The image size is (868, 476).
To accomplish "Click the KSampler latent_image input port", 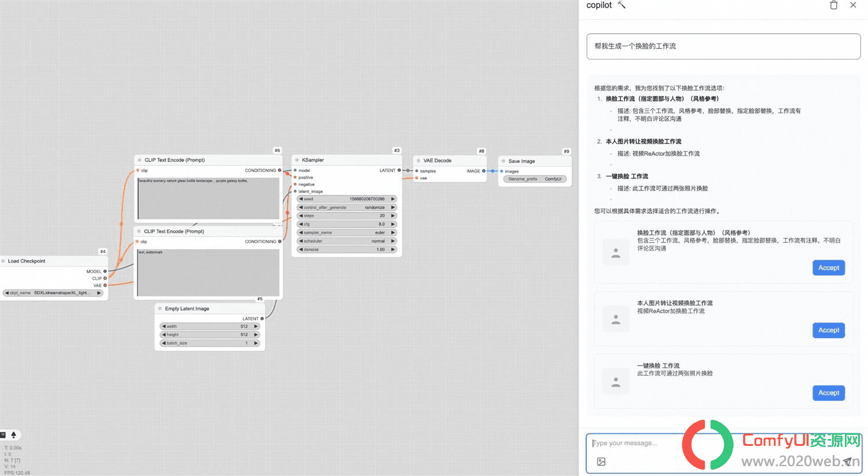I will (x=295, y=191).
